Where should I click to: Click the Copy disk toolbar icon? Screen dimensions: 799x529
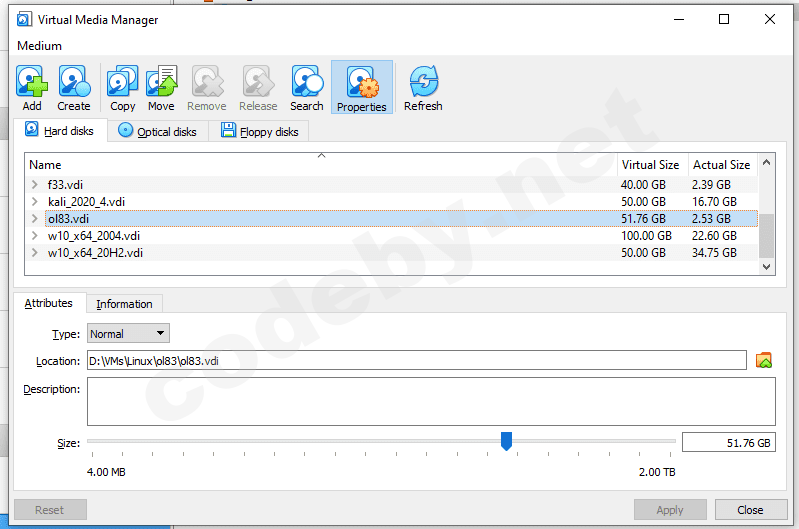coord(123,87)
